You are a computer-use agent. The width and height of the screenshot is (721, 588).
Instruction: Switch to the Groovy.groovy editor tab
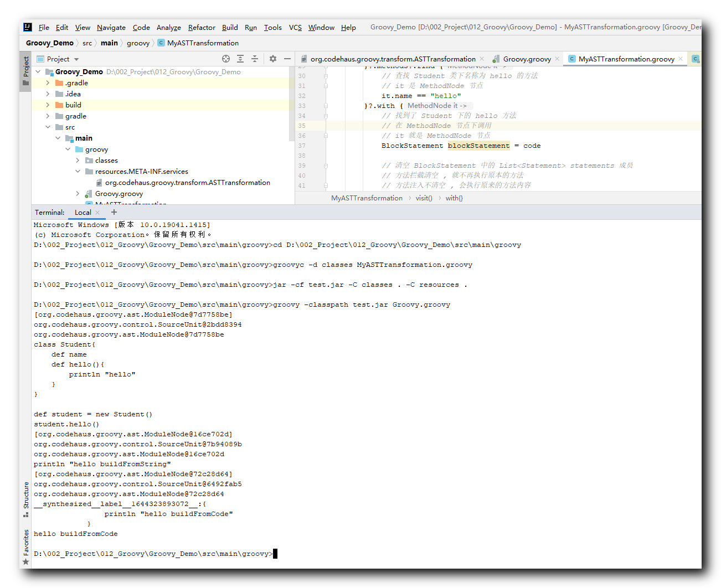pos(527,59)
